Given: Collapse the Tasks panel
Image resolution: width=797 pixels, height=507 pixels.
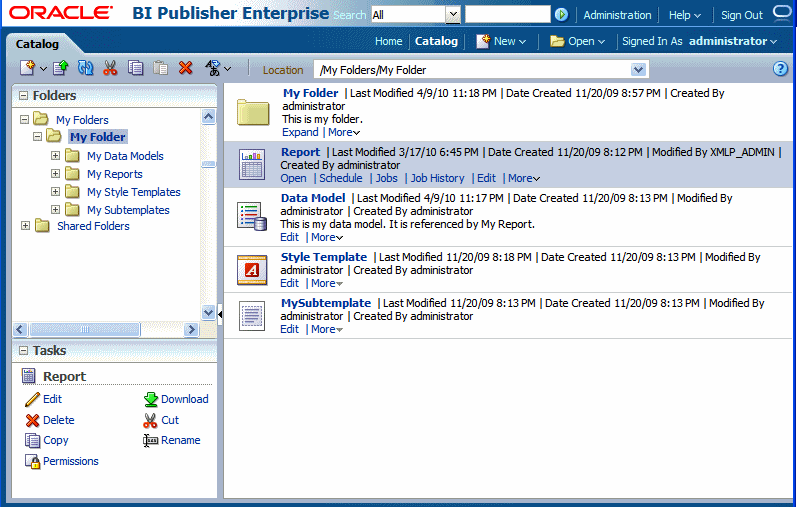Looking at the screenshot, I should coord(23,350).
